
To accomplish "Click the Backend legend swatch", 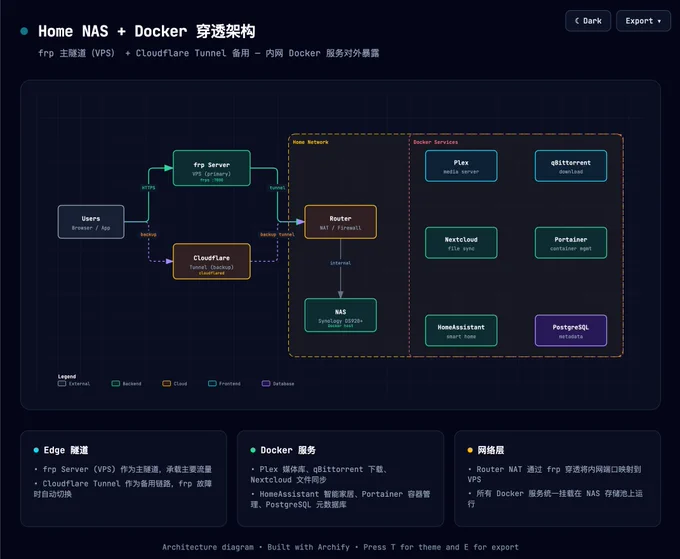I will [116, 383].
